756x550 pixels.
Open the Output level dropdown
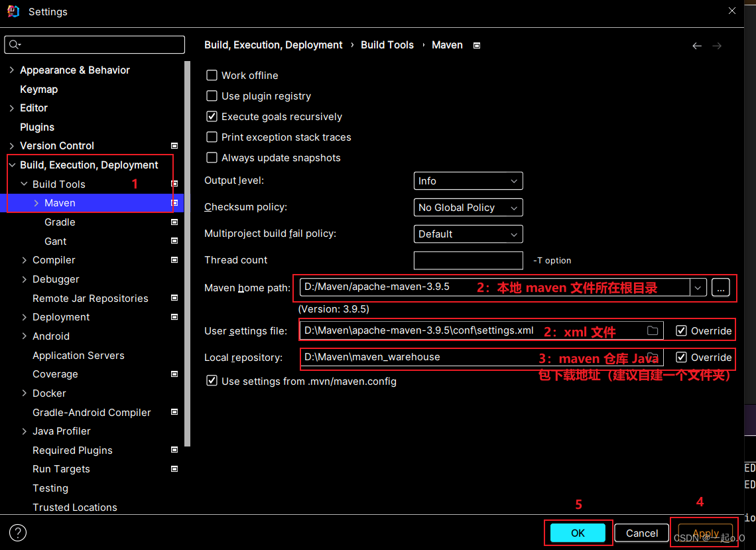[468, 181]
